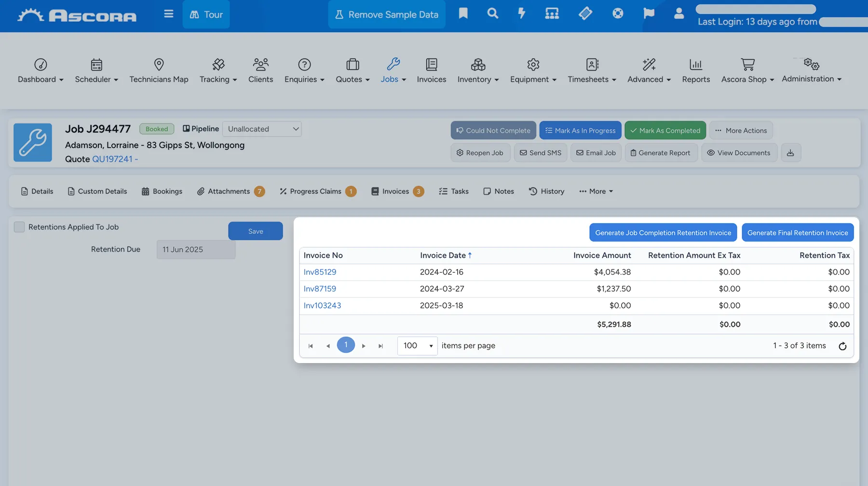Open invoice link Inv85129
This screenshot has width=868, height=486.
pyautogui.click(x=320, y=272)
